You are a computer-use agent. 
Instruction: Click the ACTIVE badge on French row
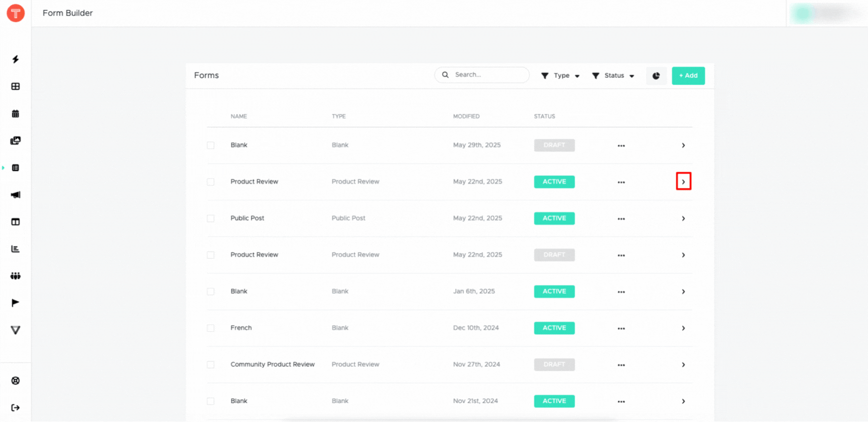click(555, 328)
